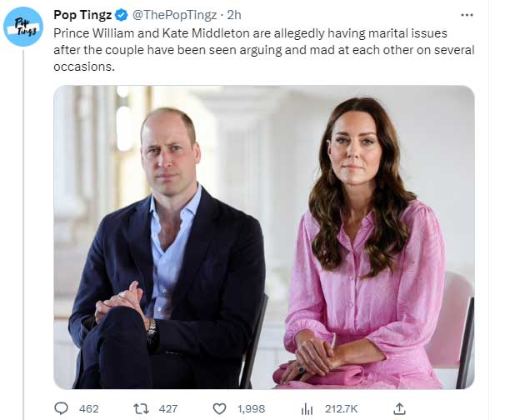Viewport: 505px width, 420px height.
Task: Open the Pop Tingz profile avatar
Action: (22, 26)
